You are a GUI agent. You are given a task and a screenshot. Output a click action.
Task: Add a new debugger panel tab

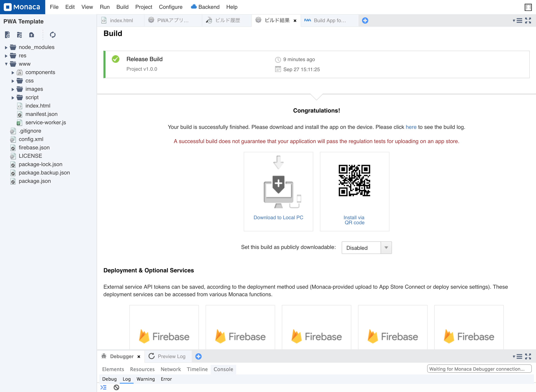[x=198, y=356]
